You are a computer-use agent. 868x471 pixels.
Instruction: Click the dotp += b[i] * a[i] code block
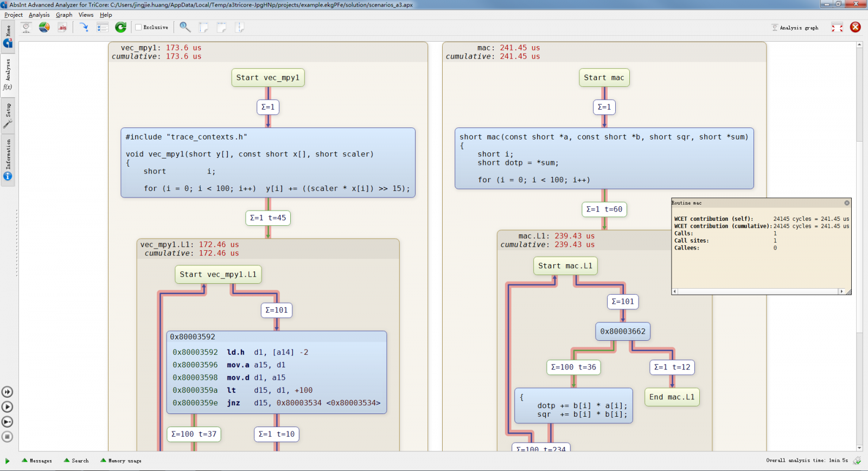click(x=573, y=406)
